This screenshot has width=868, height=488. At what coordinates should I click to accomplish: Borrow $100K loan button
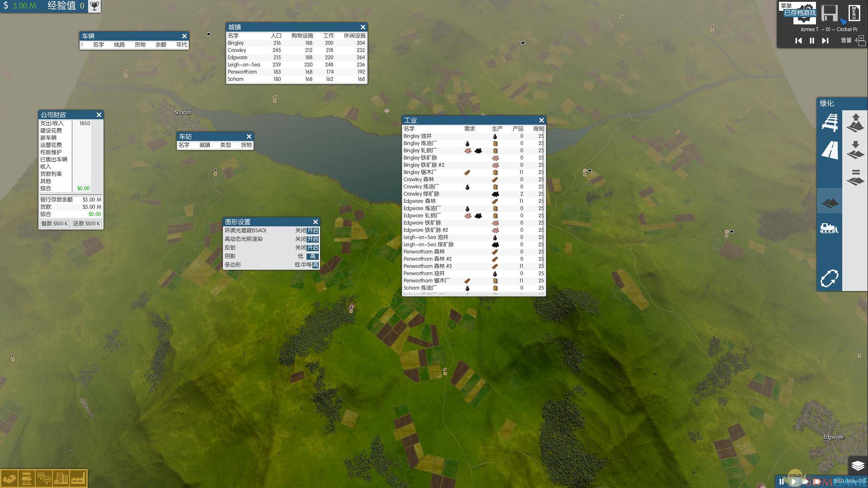pyautogui.click(x=54, y=224)
